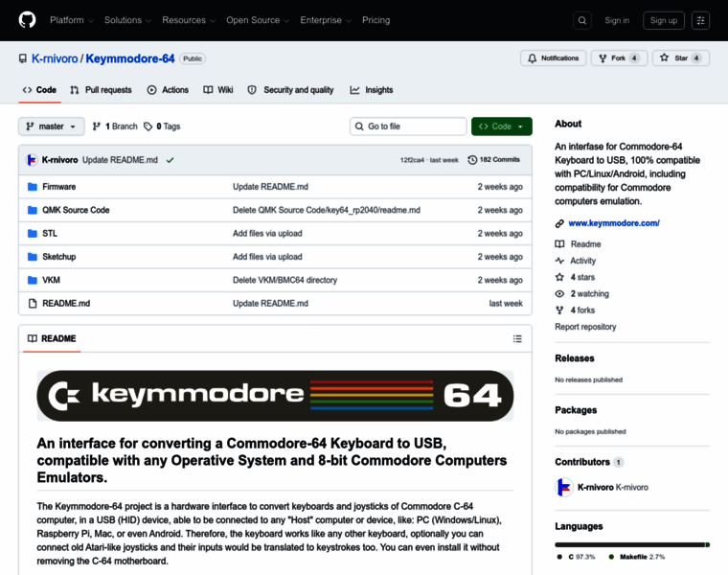Switch to the Pull requests tab
This screenshot has width=728, height=575.
[x=101, y=90]
